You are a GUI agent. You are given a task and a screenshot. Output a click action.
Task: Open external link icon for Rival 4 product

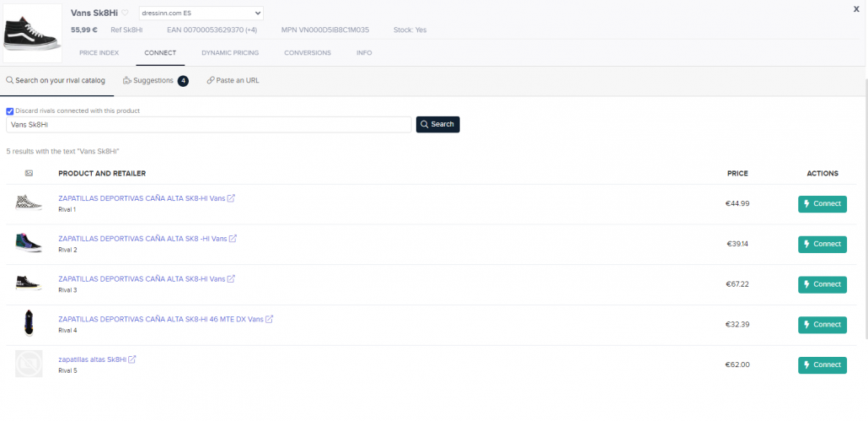269,319
